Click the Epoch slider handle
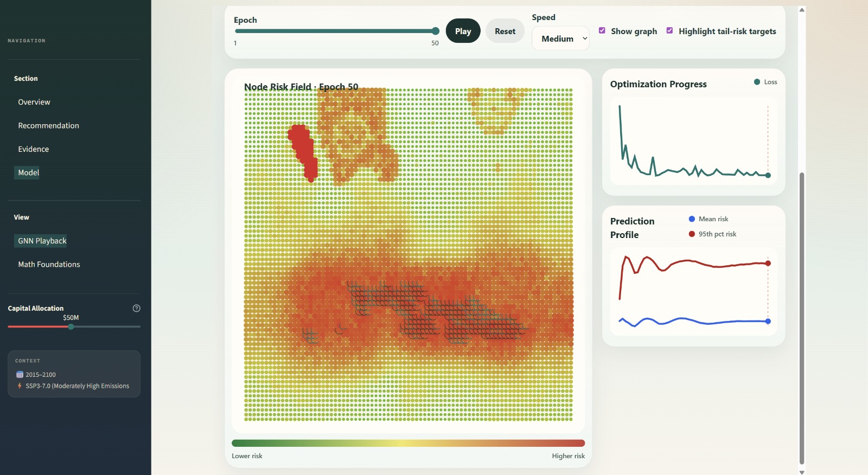Image resolution: width=868 pixels, height=475 pixels. tap(436, 31)
